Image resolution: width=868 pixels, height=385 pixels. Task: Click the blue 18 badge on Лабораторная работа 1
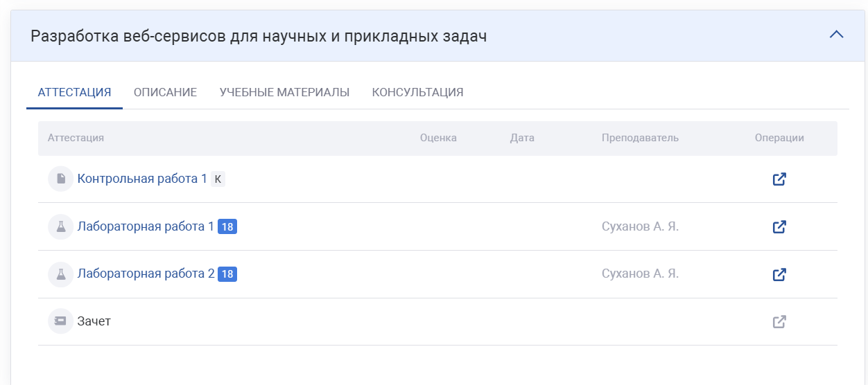227,226
